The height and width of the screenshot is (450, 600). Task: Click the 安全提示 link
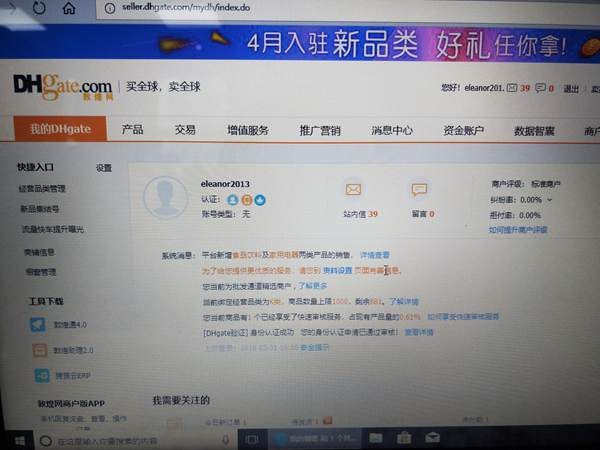pyautogui.click(x=315, y=348)
